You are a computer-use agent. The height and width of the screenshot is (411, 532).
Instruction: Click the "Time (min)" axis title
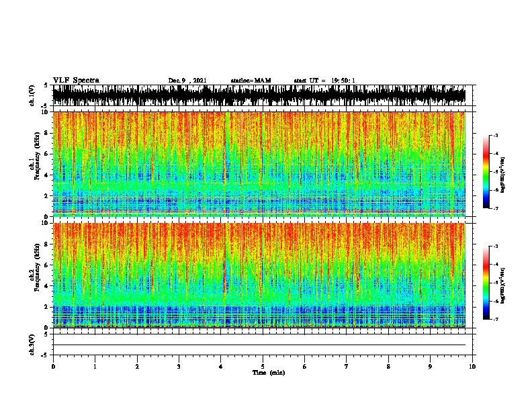tap(269, 373)
